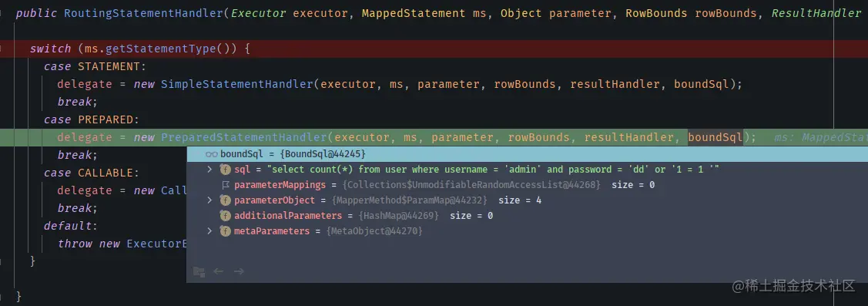Select the additionalParameters HashMap row
Screen dimensions: 868x306
click(x=527, y=216)
